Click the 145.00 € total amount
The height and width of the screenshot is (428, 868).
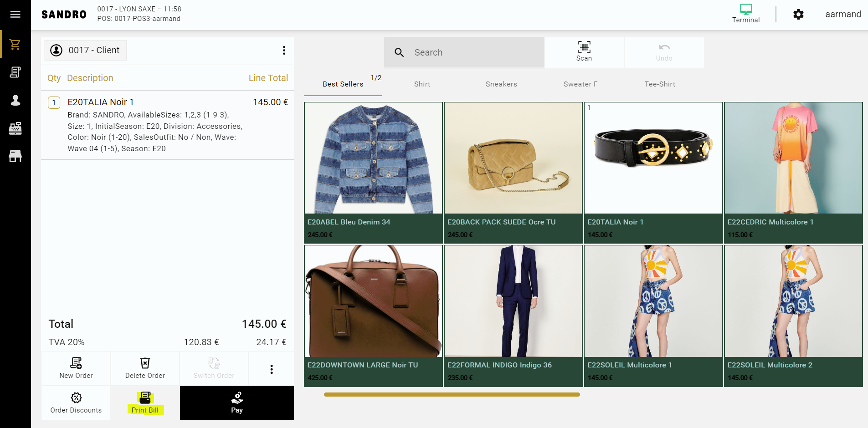[x=264, y=324]
